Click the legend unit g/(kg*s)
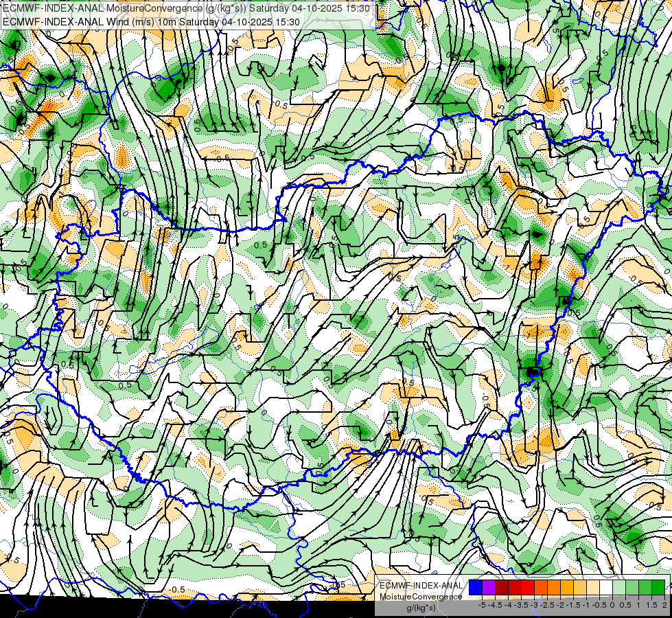Image resolution: width=672 pixels, height=618 pixels. coord(421,608)
